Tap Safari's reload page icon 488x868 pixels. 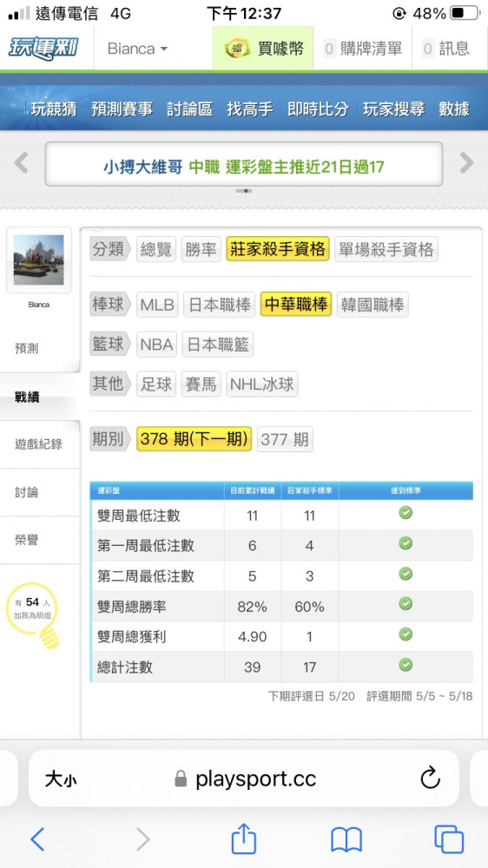pos(430,779)
